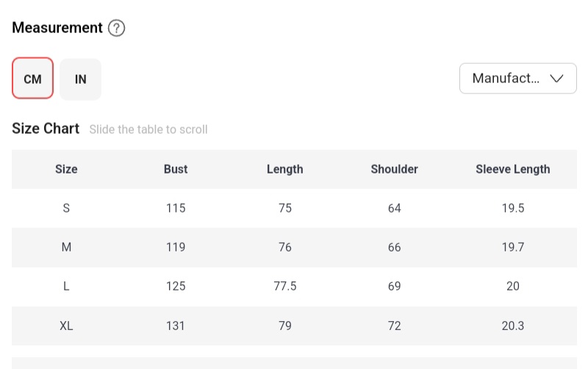Click the Measurement help question mark icon
The height and width of the screenshot is (369, 588).
point(117,29)
